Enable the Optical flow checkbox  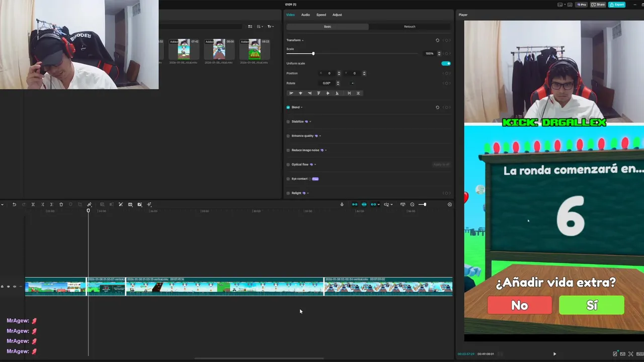point(288,164)
